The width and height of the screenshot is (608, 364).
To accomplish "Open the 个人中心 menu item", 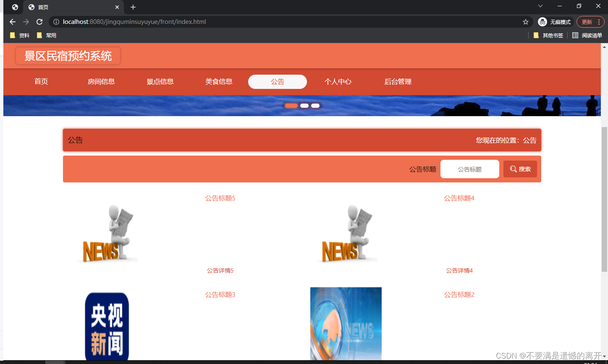I will pos(338,81).
